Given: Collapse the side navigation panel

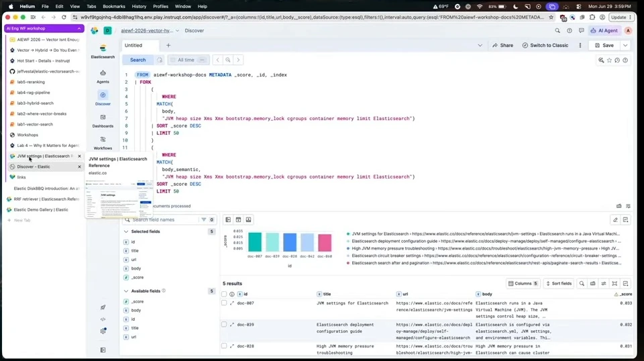Looking at the screenshot, I should coord(103,350).
